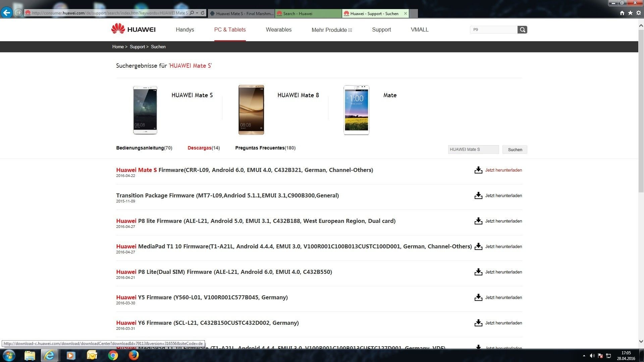This screenshot has width=644, height=362.
Task: Open Windows Media Player from taskbar
Action: coord(71,355)
